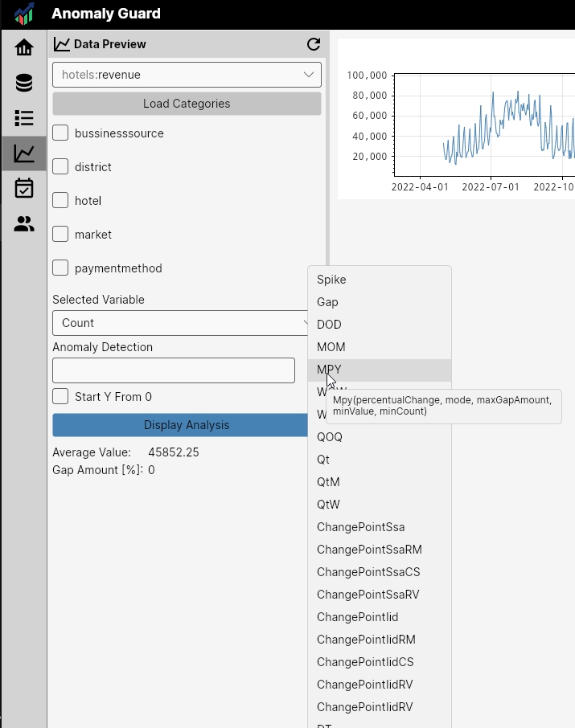Select Qt from the detector list
The image size is (575, 728).
tap(380, 460)
